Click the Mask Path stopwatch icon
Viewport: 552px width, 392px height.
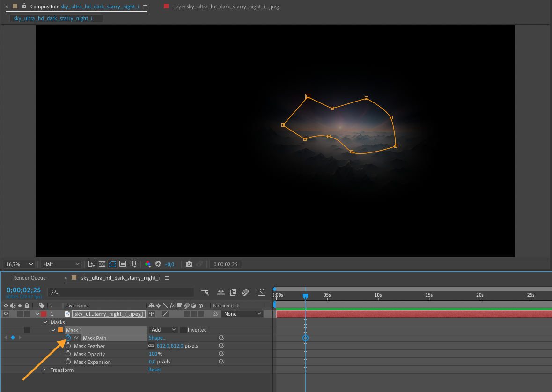(68, 338)
